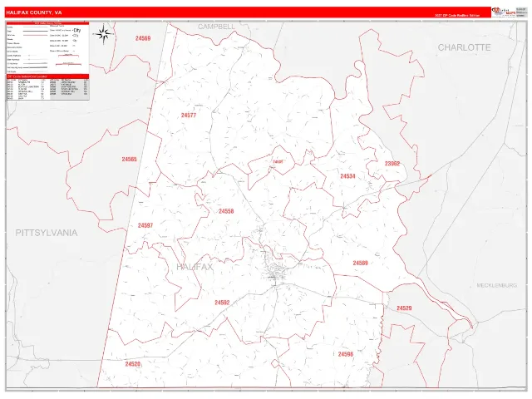The height and width of the screenshot is (399, 532).
Task: Select ZIP code 24577 label
Action: click(189, 116)
